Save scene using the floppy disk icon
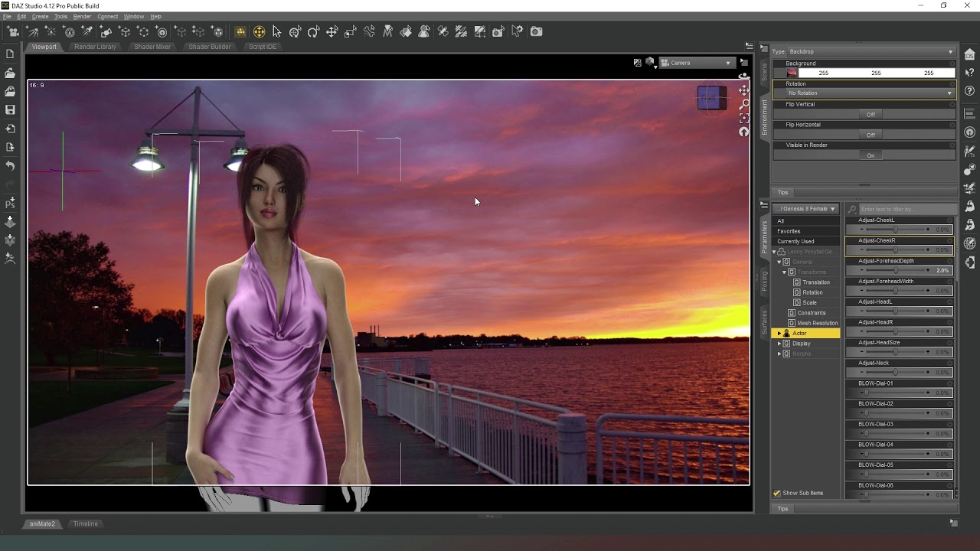 pyautogui.click(x=10, y=109)
